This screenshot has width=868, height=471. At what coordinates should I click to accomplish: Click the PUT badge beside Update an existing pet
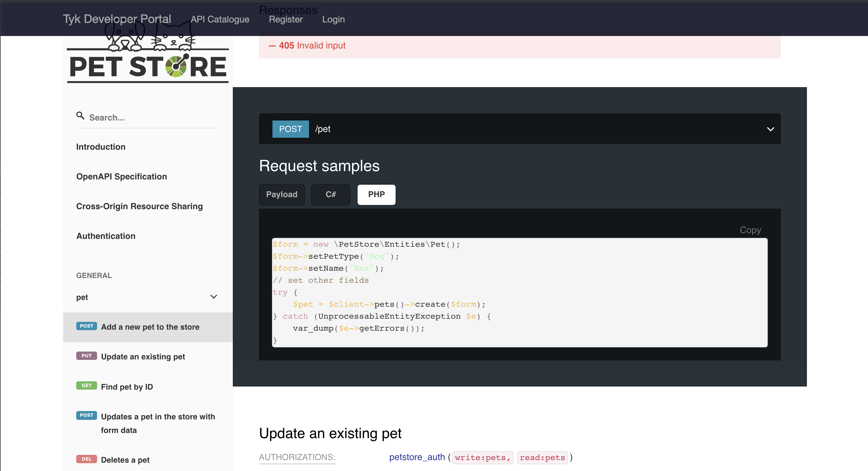pos(86,355)
